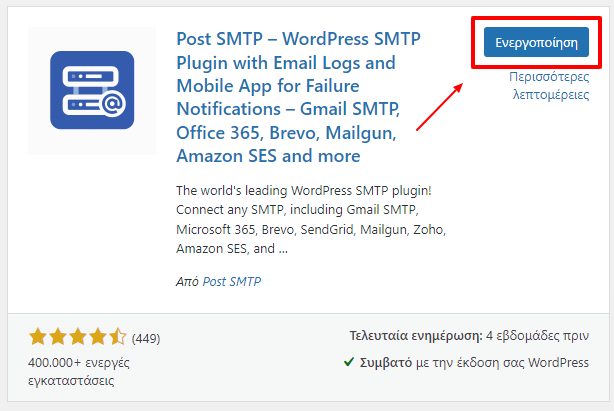Open the Περισσότερες λεπτομέρειες link

549,86
